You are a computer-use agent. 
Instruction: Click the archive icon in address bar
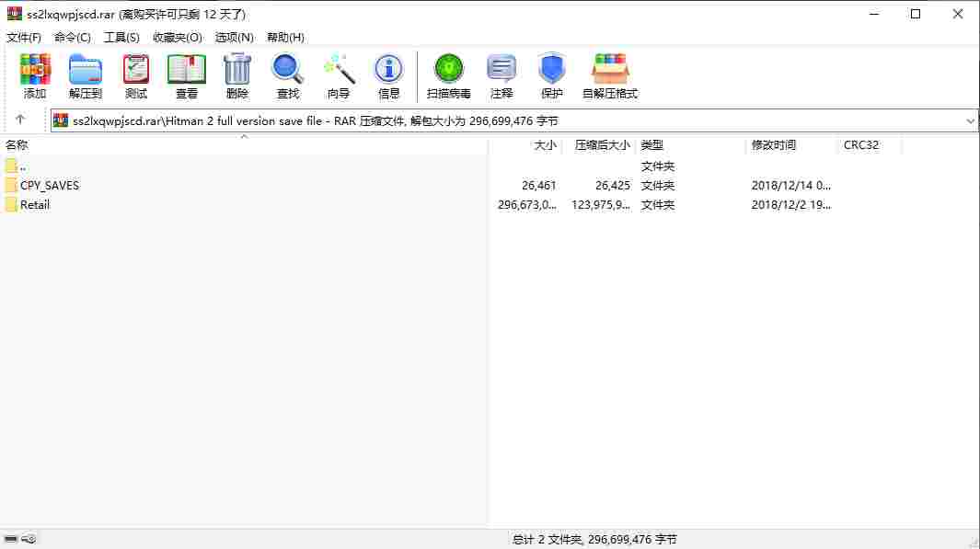click(61, 120)
